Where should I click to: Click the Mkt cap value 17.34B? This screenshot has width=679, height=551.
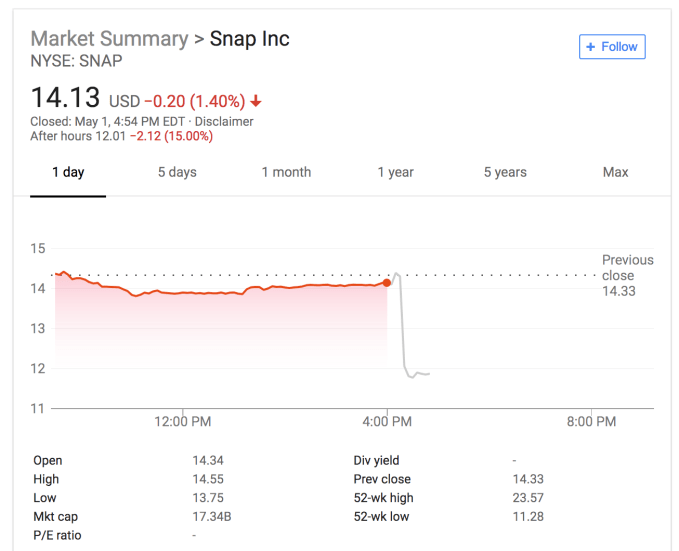210,517
